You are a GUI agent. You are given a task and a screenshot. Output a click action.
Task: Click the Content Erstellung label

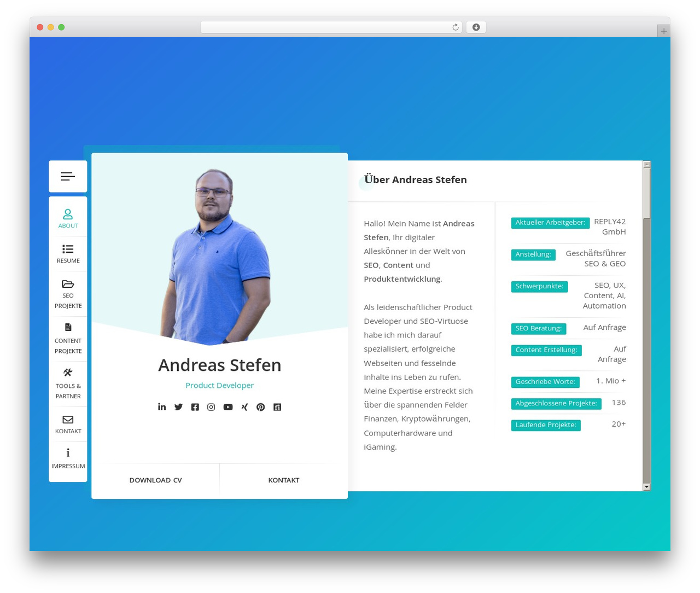546,350
